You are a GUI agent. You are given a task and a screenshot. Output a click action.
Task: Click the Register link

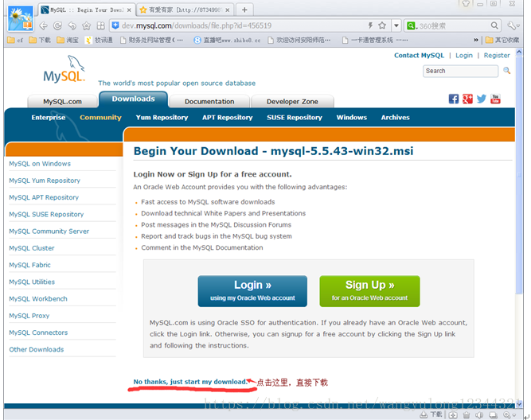tap(497, 55)
